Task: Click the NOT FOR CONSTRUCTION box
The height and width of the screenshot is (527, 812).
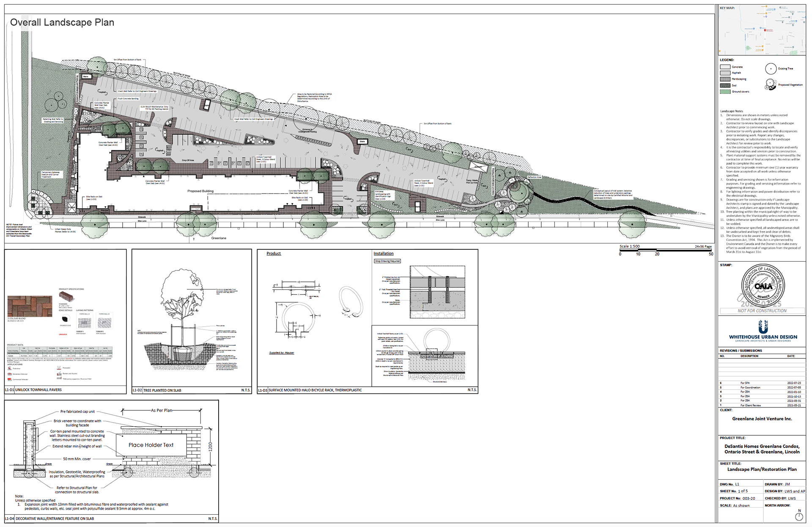Action: 762,311
